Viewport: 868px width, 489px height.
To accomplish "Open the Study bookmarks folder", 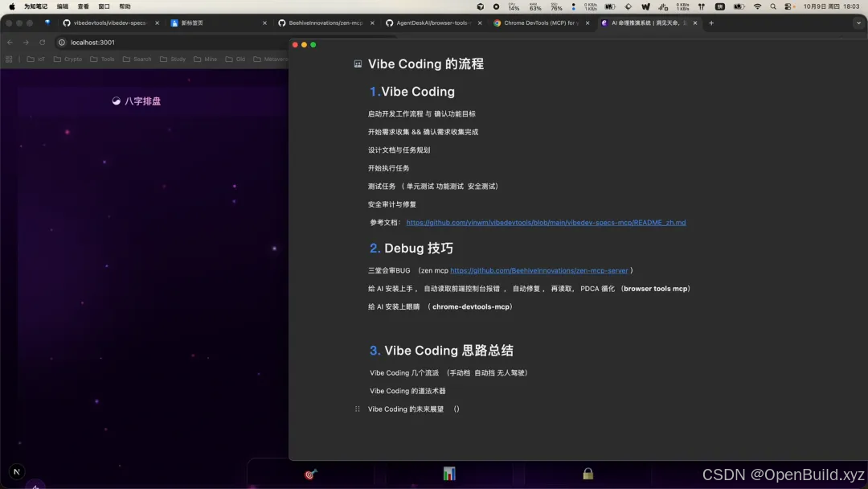I will tap(173, 60).
